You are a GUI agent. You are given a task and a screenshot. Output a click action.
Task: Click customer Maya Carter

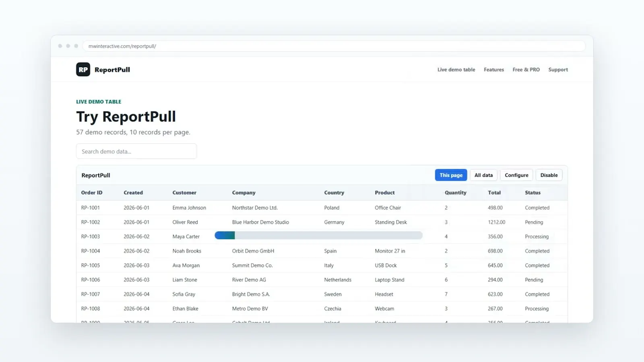186,237
